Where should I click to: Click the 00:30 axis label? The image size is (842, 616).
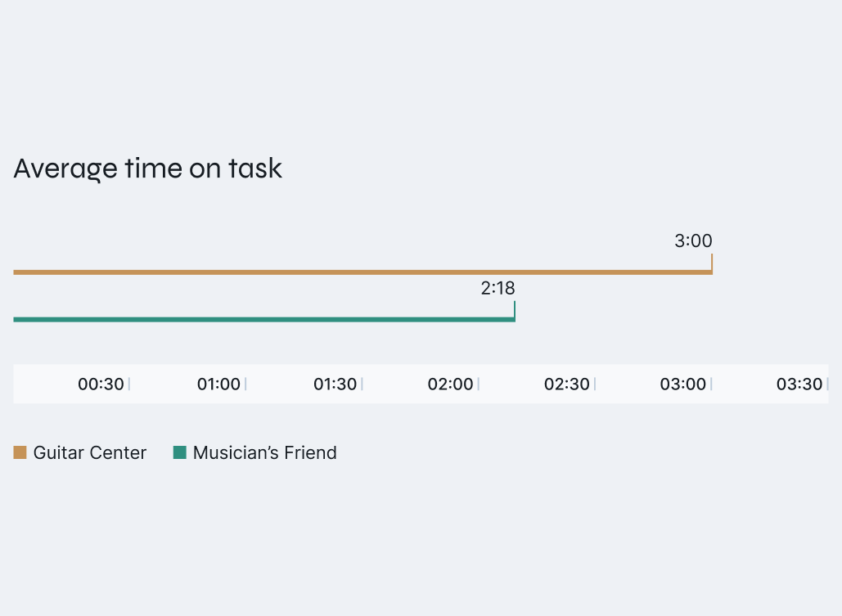[101, 384]
